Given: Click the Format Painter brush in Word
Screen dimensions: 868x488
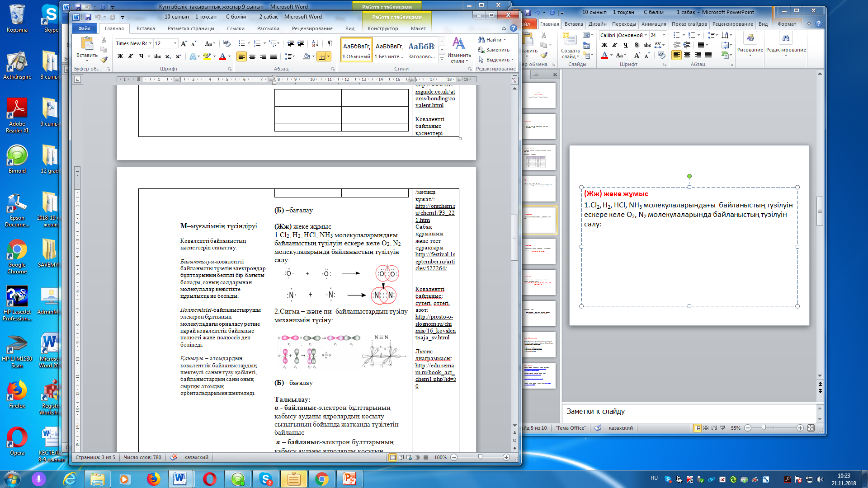Looking at the screenshot, I should coord(104,60).
